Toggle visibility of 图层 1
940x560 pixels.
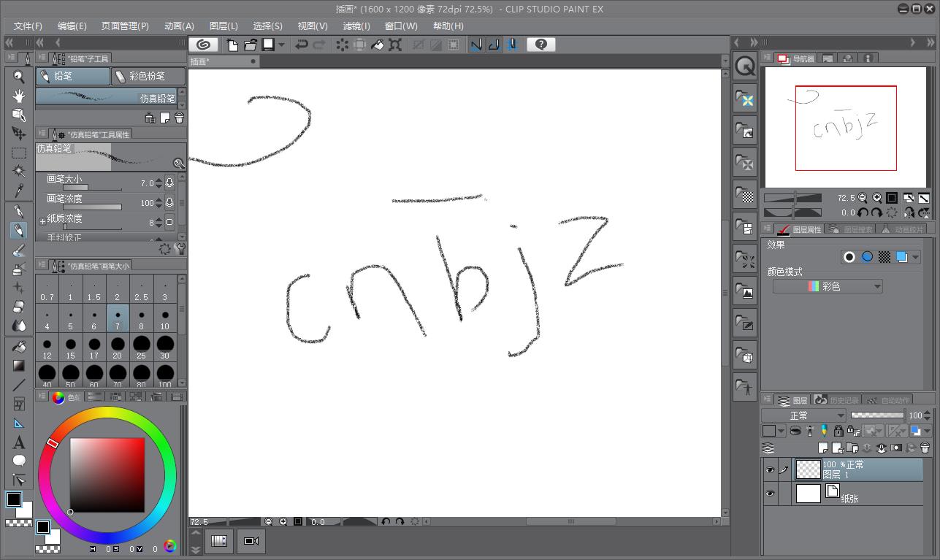point(770,469)
